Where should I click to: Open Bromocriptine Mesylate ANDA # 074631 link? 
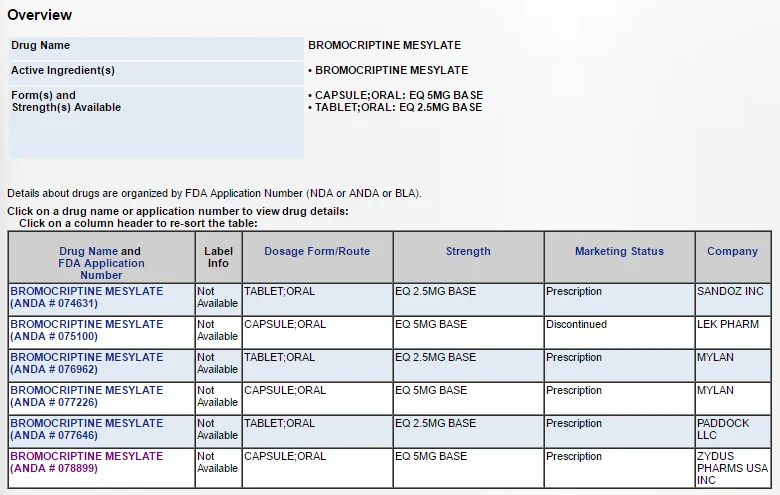click(x=87, y=297)
